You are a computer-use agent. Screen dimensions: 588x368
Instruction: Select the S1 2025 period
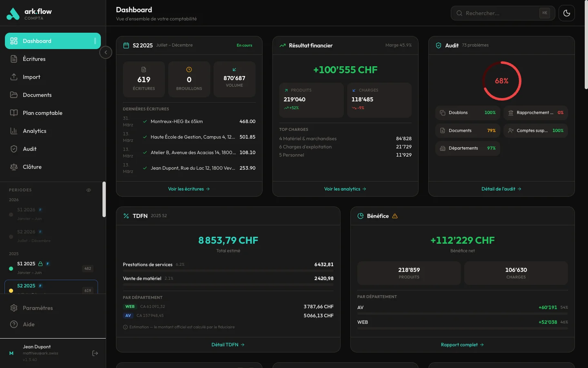click(x=27, y=264)
